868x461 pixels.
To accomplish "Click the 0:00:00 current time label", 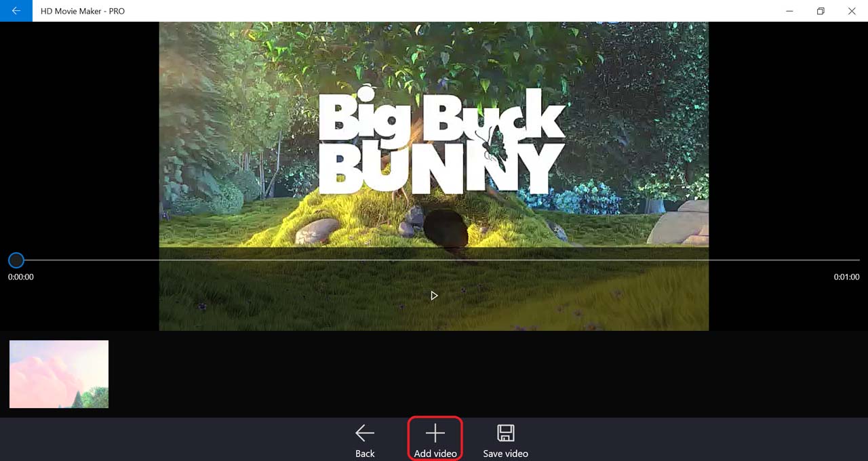I will coord(21,277).
